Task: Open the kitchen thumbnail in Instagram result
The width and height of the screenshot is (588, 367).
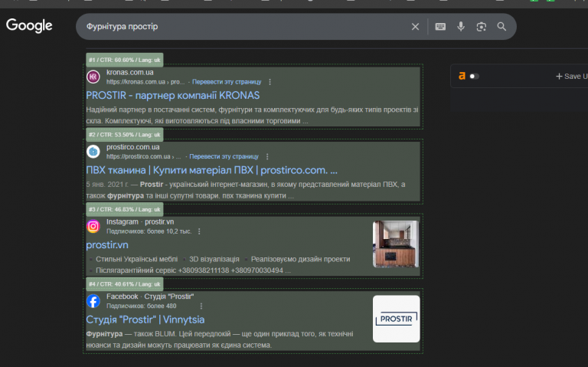Action: pos(396,244)
